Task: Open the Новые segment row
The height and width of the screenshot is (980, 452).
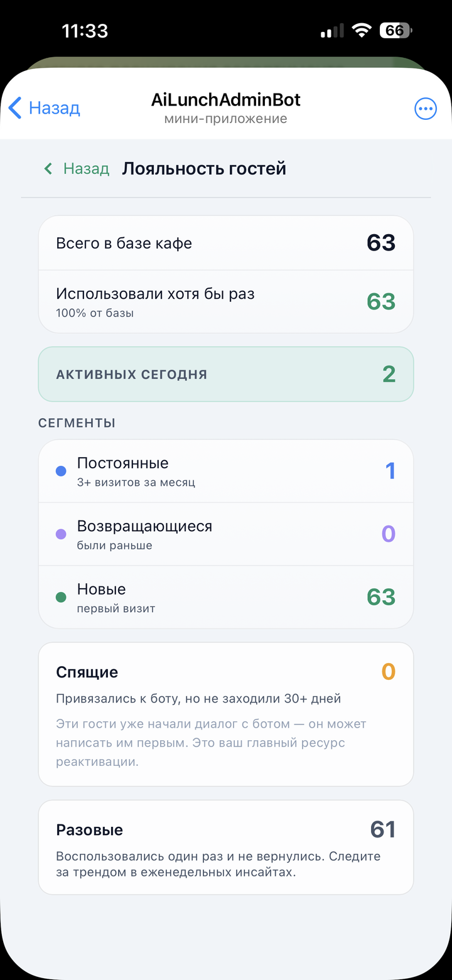Action: tap(226, 597)
